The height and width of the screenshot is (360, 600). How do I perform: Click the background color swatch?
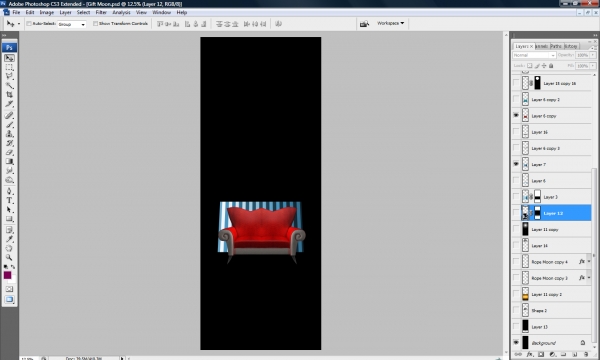pyautogui.click(x=13, y=280)
